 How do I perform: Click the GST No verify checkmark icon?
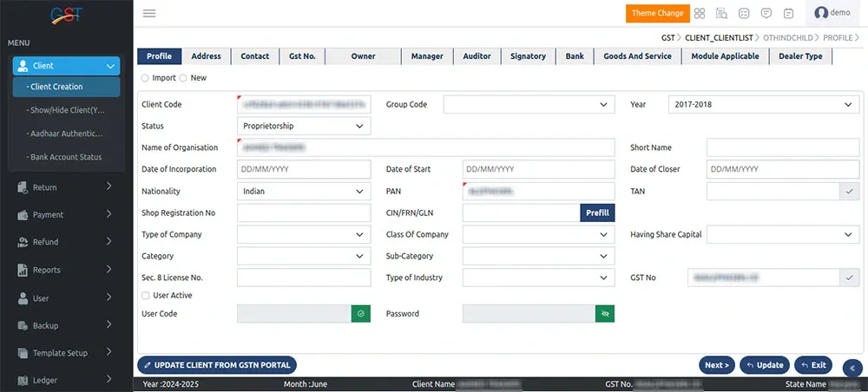849,278
